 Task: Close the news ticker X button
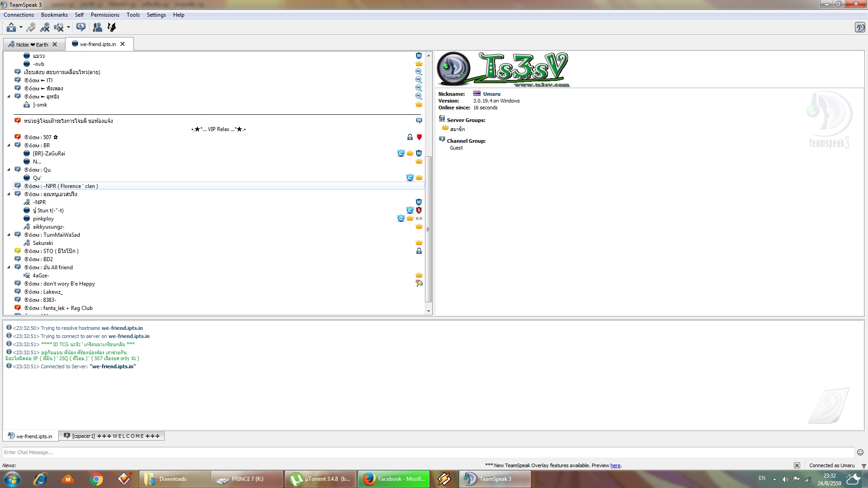pyautogui.click(x=797, y=465)
